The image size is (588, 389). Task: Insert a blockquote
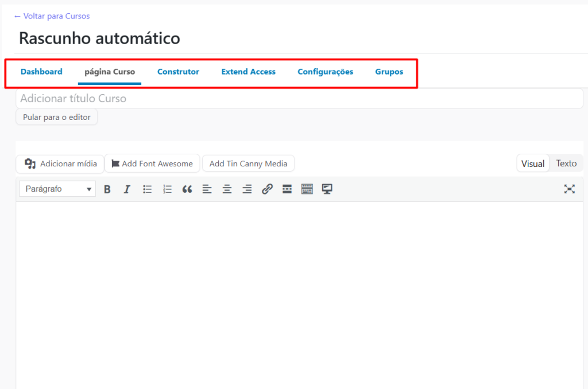point(187,189)
